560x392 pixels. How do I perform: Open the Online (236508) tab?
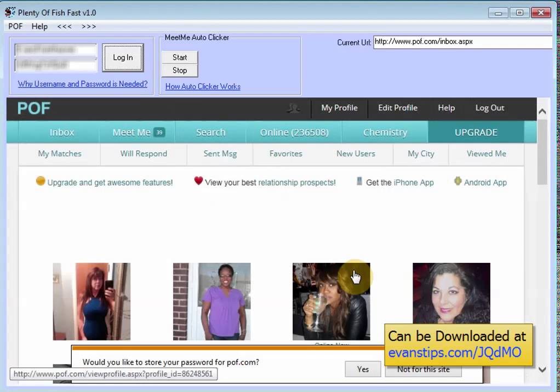[x=294, y=132]
